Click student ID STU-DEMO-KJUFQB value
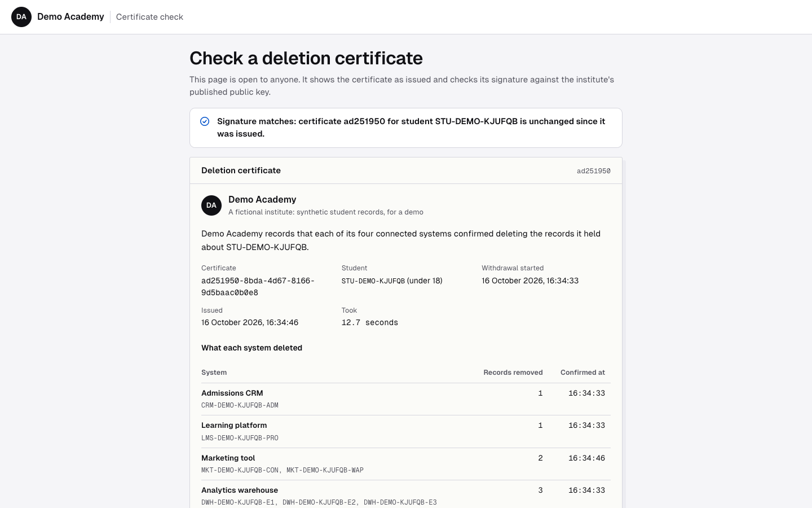The image size is (812, 508). (x=373, y=281)
